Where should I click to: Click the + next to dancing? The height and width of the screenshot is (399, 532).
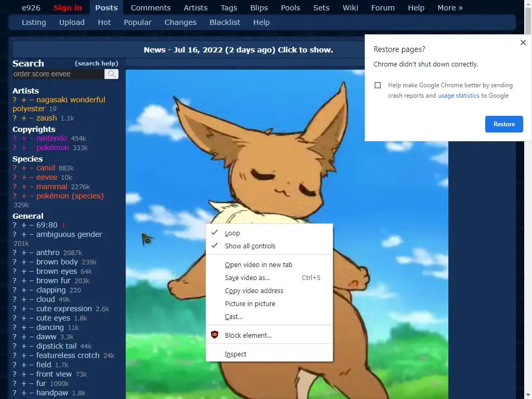[24, 327]
